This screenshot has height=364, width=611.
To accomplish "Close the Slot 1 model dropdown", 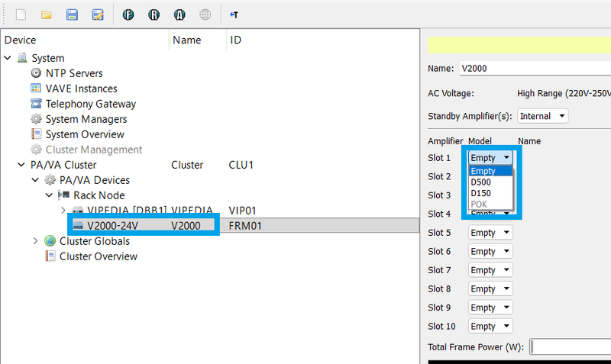I will [x=490, y=158].
